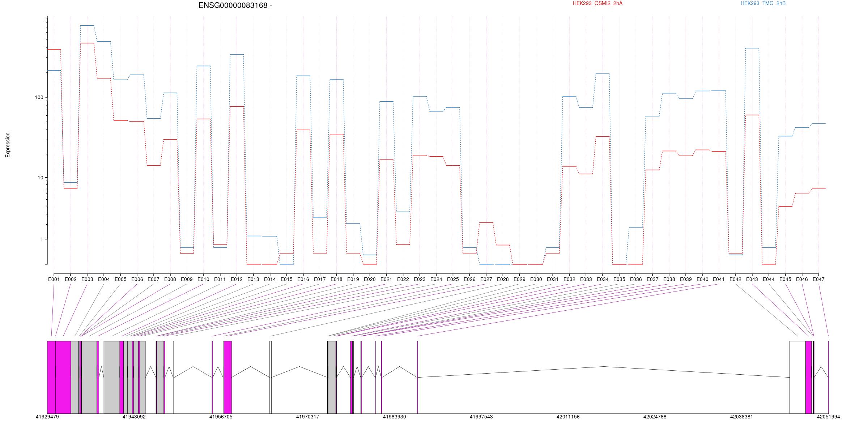This screenshot has width=868, height=434.
Task: Select exon label E024
Action: coord(436,279)
